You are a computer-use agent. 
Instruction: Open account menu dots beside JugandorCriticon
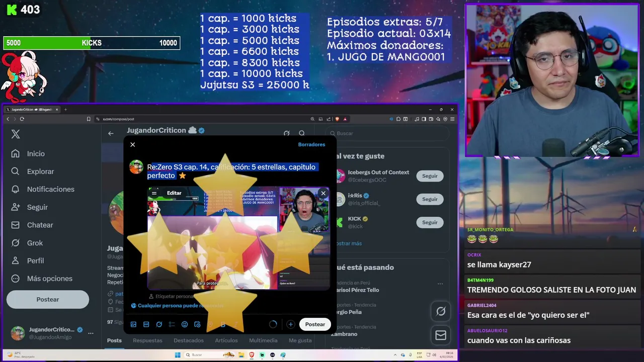click(x=91, y=333)
